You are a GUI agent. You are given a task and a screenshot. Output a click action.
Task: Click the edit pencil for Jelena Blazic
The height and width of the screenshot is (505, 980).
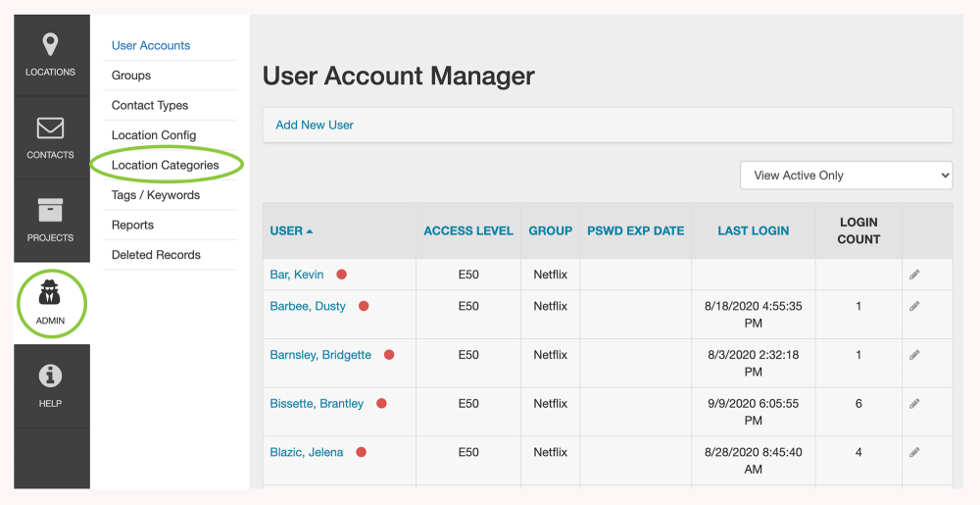(914, 452)
